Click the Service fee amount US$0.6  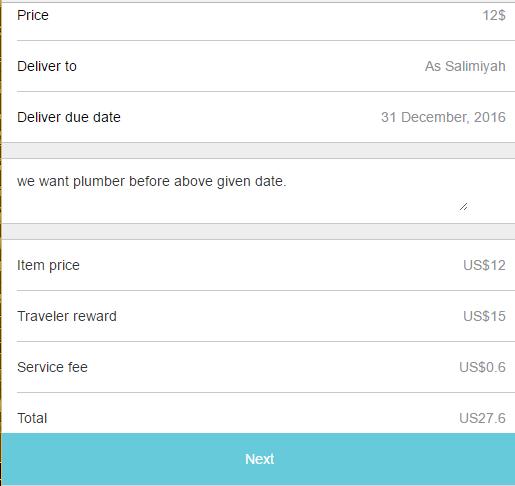pyautogui.click(x=482, y=367)
